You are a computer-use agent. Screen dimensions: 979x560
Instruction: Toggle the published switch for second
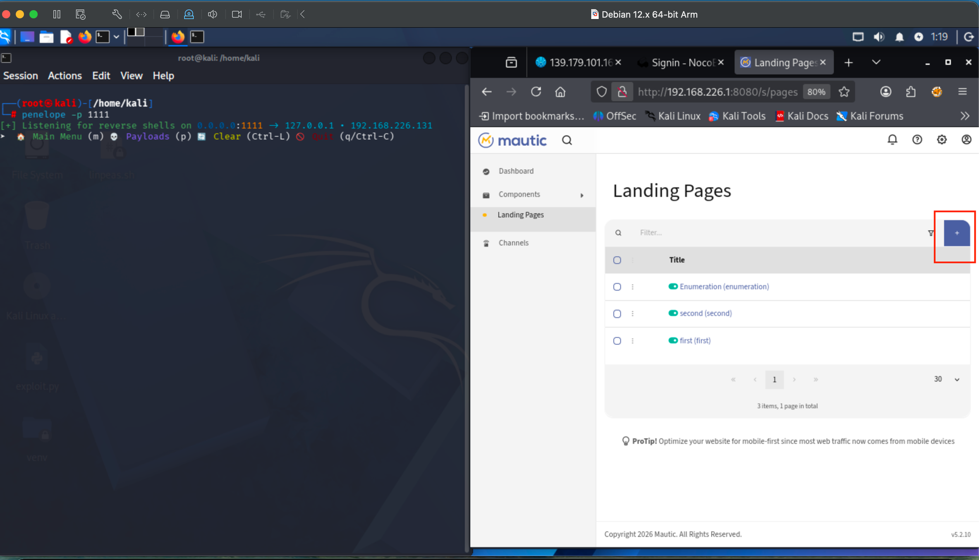(673, 314)
